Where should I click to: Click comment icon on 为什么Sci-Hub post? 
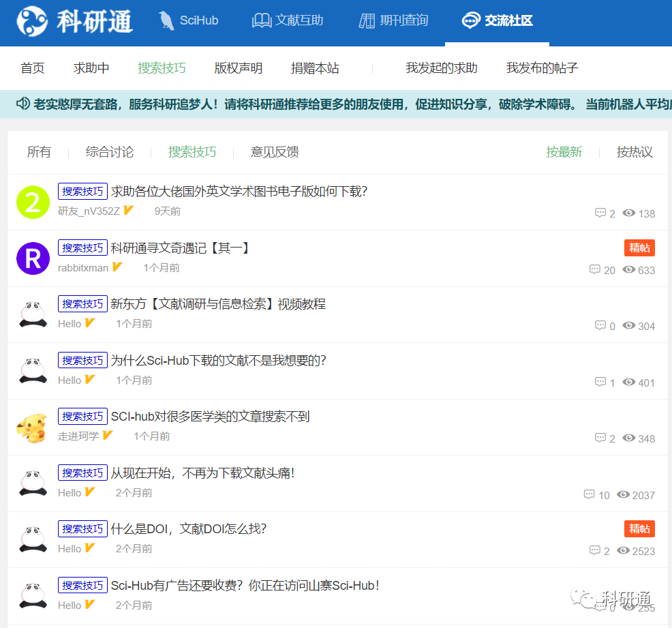600,382
